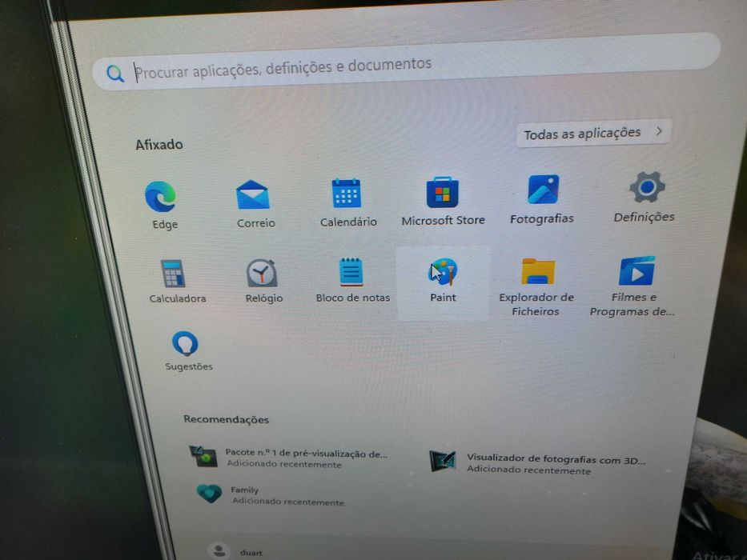747x560 pixels.
Task: Click the Recomendações section heading
Action: pos(227,419)
